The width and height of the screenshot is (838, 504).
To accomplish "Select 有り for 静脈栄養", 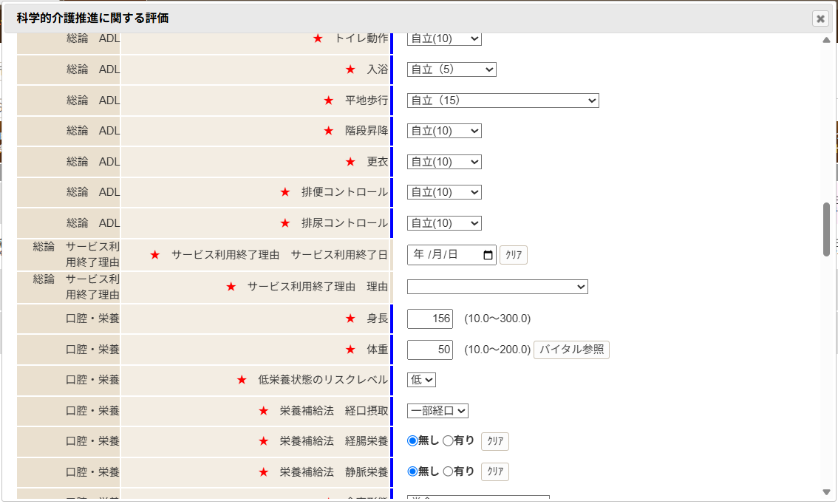I will tap(447, 471).
